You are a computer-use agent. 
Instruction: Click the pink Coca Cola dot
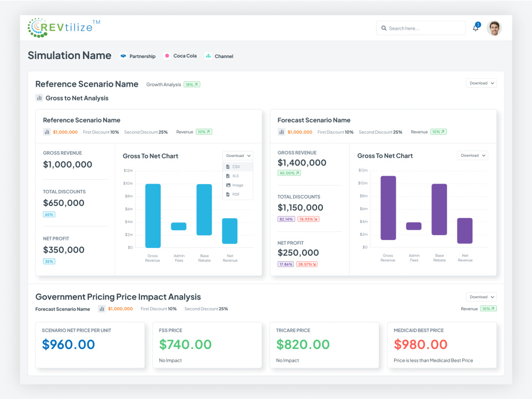[x=167, y=56]
